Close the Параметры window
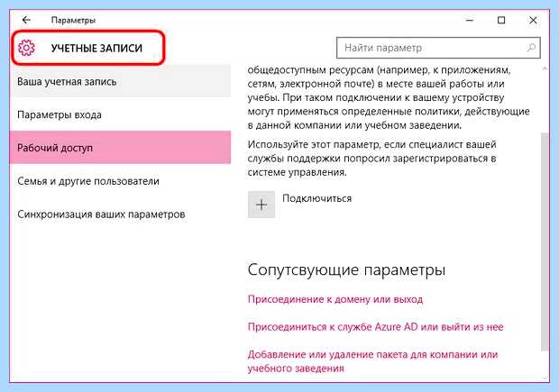The width and height of the screenshot is (559, 392). coord(533,21)
